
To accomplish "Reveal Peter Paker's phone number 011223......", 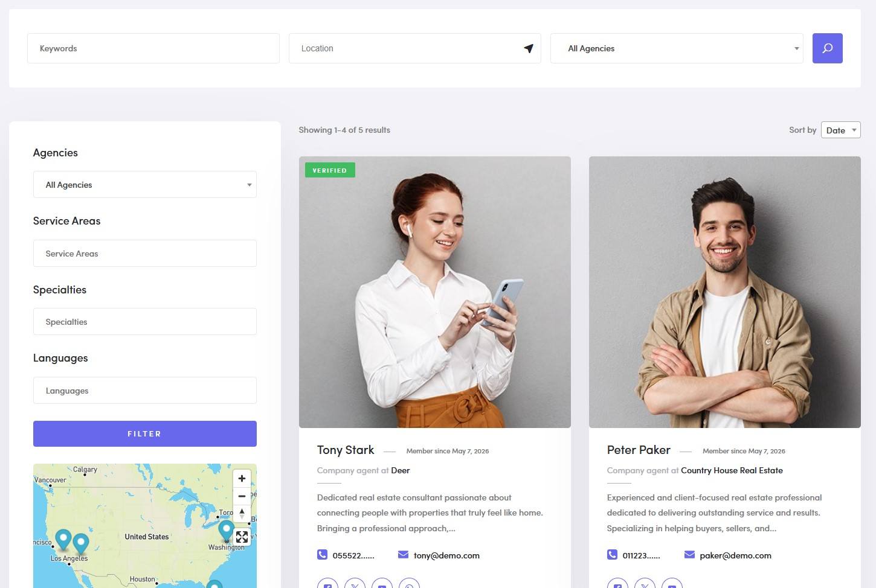I will [x=641, y=555].
